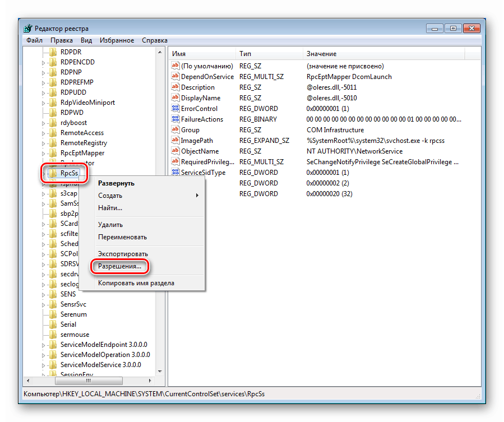Click the Registry Editor title bar icon

pos(28,28)
